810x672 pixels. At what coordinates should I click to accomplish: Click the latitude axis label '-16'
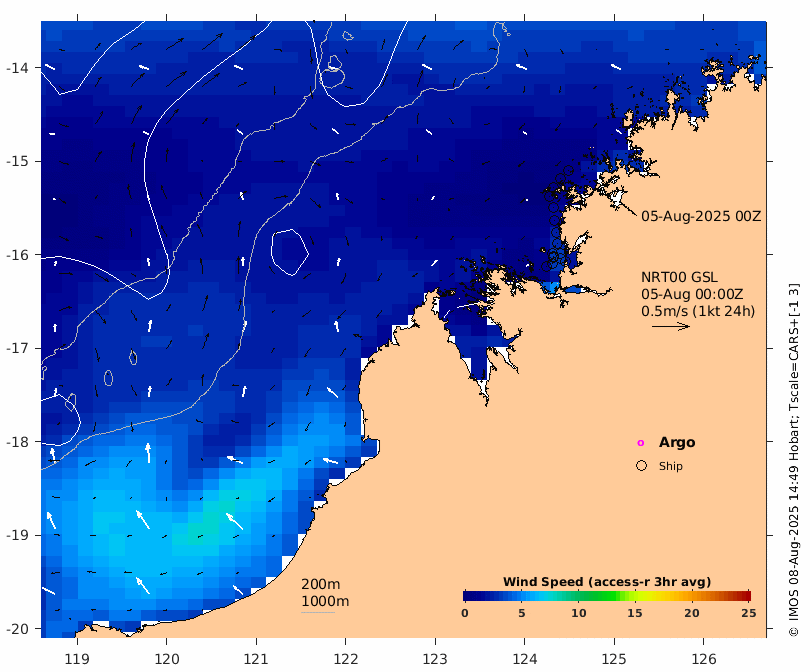(x=18, y=255)
